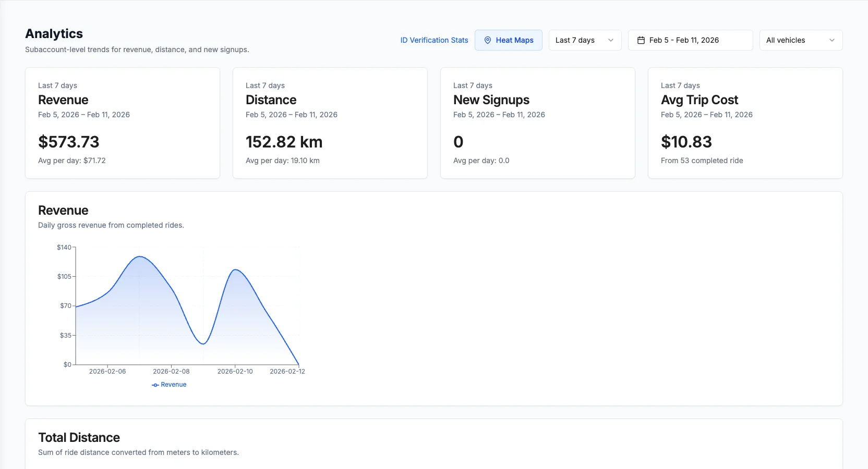868x469 pixels.
Task: Click the 2026-02-10 x-axis label
Action: 235,372
